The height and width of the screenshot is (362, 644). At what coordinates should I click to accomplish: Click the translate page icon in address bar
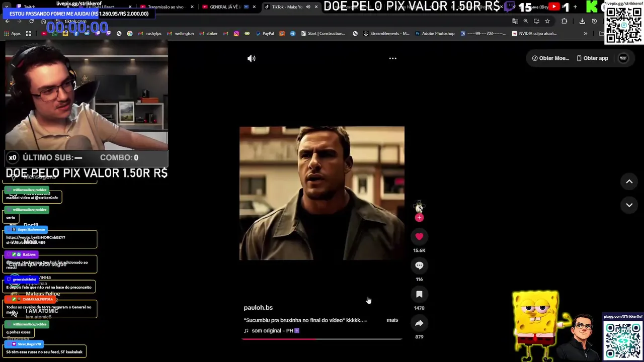click(x=515, y=21)
